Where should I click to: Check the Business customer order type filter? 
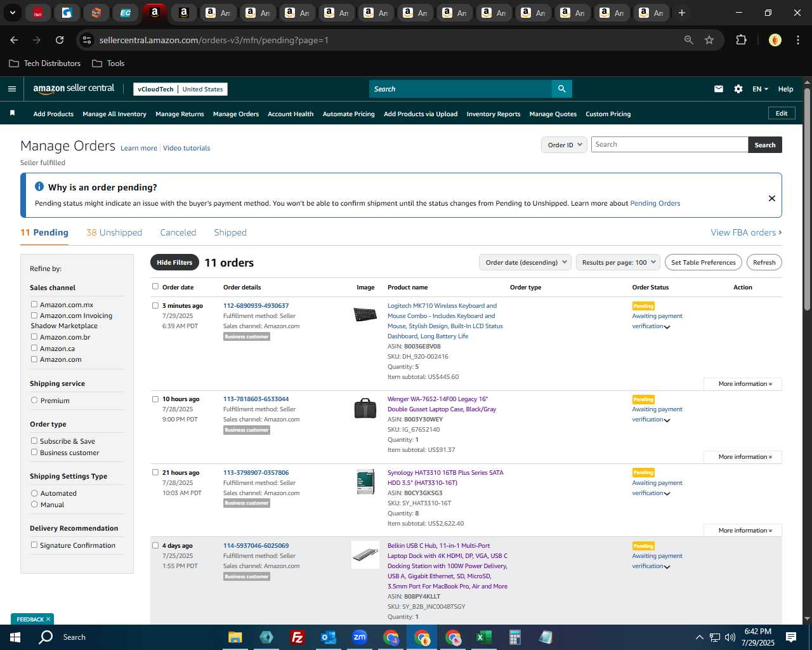pyautogui.click(x=34, y=453)
